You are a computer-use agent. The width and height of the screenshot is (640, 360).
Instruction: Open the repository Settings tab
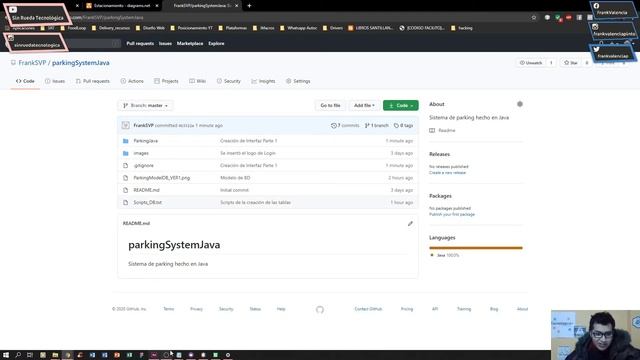tap(298, 81)
